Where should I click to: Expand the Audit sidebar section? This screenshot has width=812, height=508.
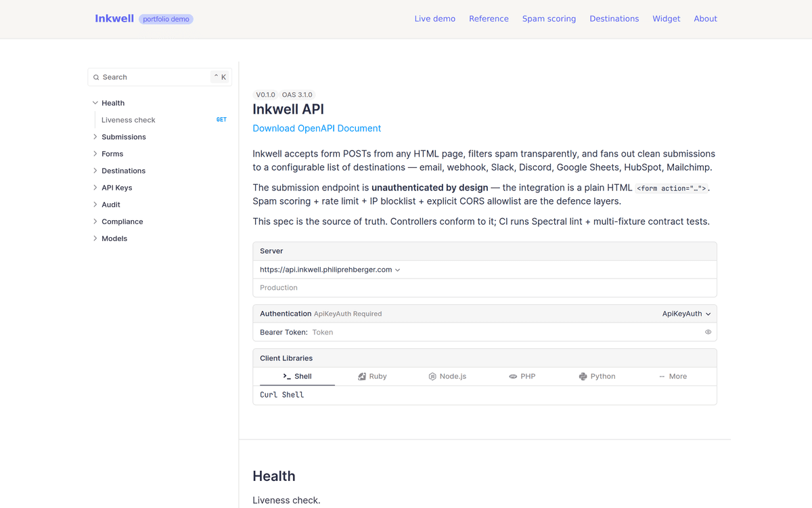coord(95,205)
